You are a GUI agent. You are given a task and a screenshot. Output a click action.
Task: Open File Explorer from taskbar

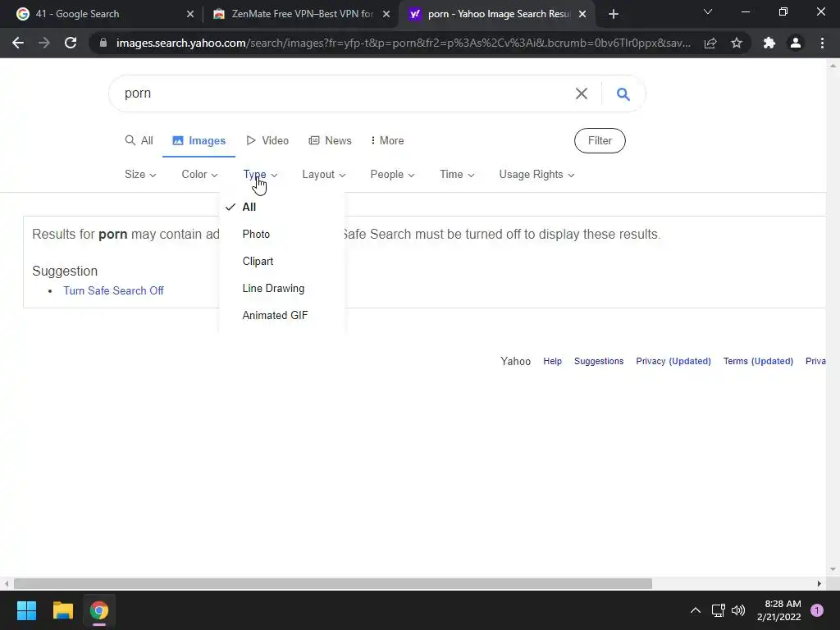tap(62, 610)
